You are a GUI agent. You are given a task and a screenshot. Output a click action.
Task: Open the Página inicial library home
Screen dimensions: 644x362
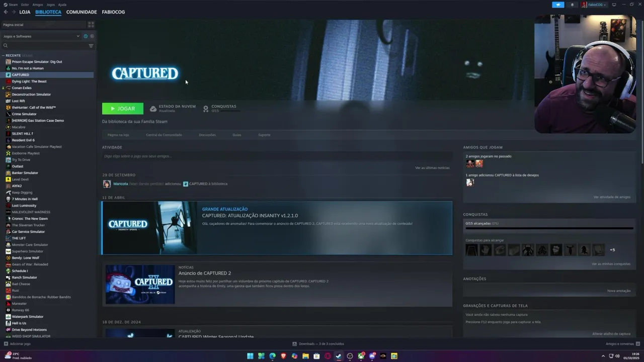tap(44, 25)
